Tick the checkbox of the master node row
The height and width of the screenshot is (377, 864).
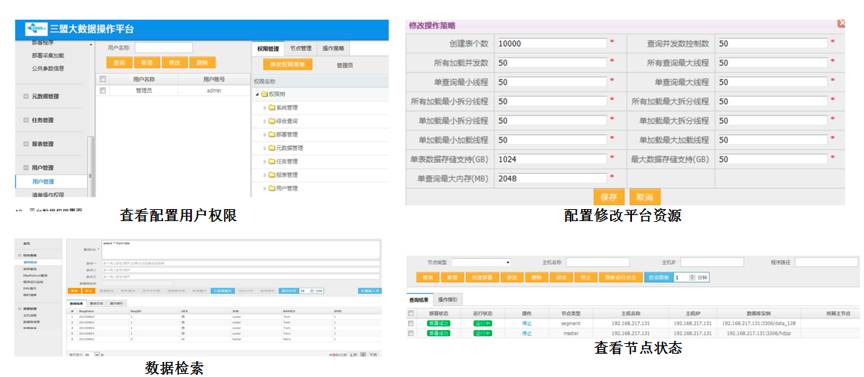pos(411,333)
